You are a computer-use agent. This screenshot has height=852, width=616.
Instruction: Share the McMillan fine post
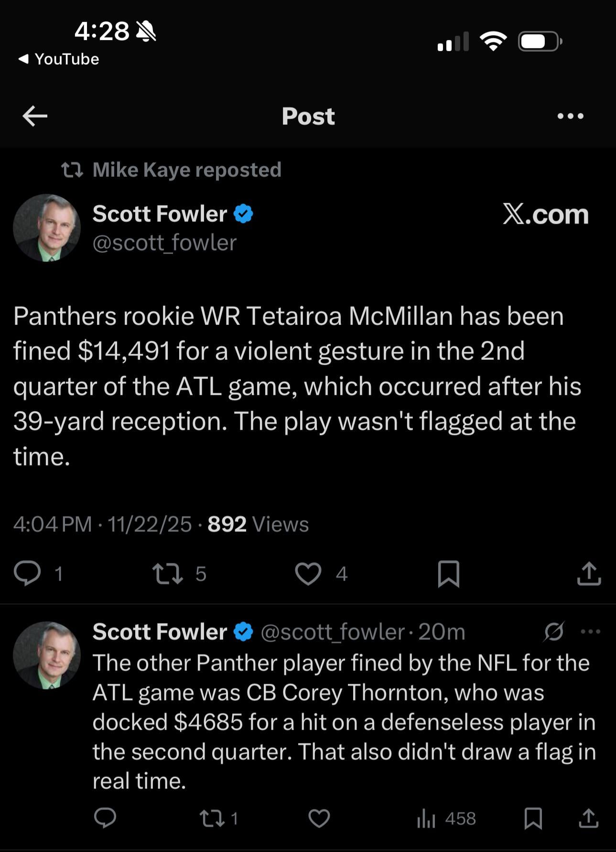[x=589, y=573]
